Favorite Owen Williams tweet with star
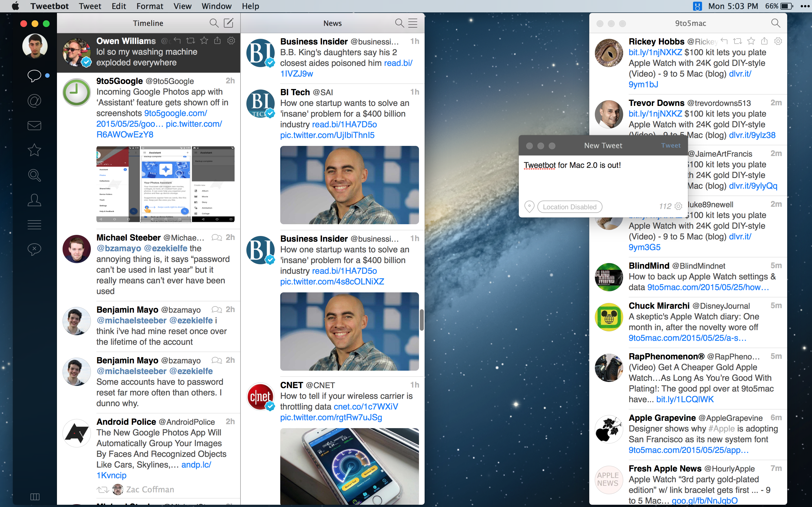Screen dimensions: 812x507 pos(204,41)
